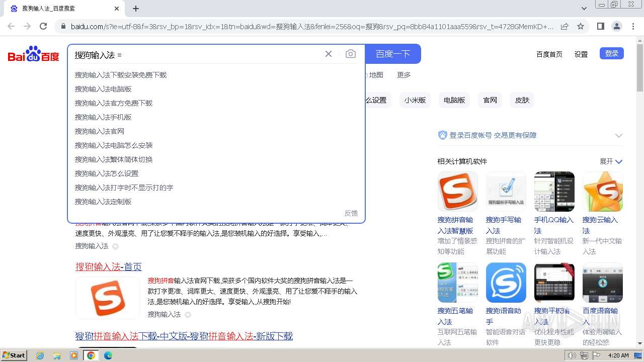The width and height of the screenshot is (644, 362).
Task: Open 设置 menu
Action: coord(581,54)
